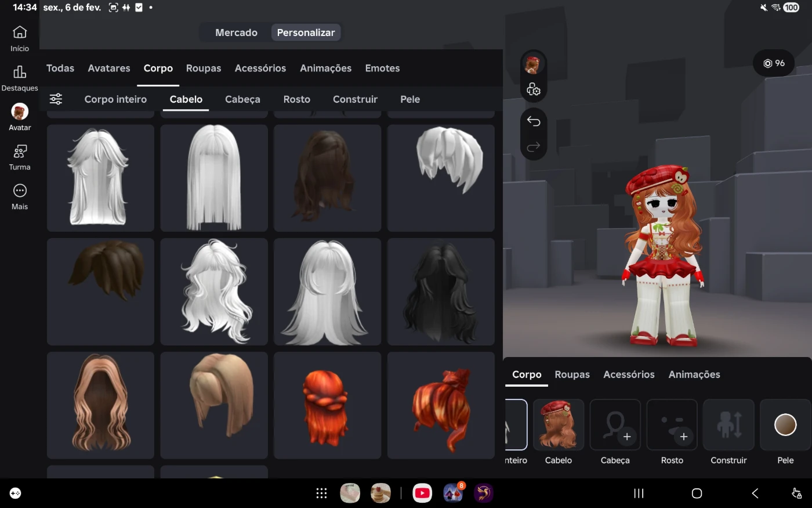Switch to Mercado mode

pyautogui.click(x=236, y=33)
